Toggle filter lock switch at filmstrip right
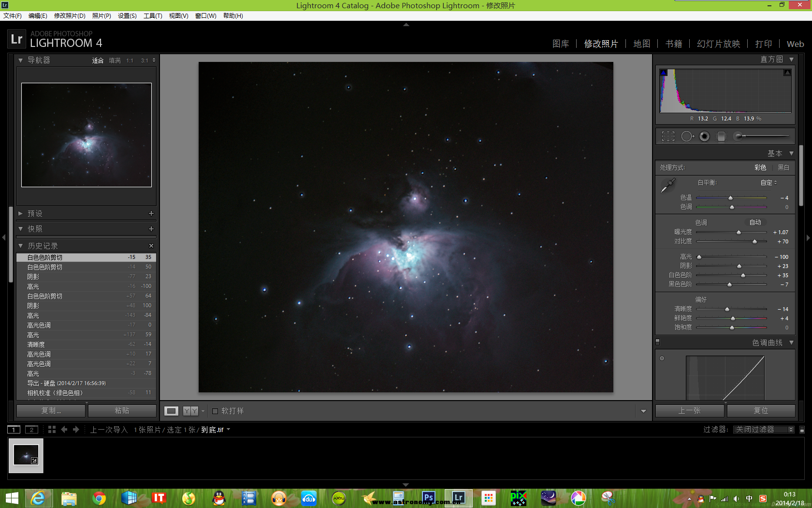The width and height of the screenshot is (812, 508). [802, 430]
